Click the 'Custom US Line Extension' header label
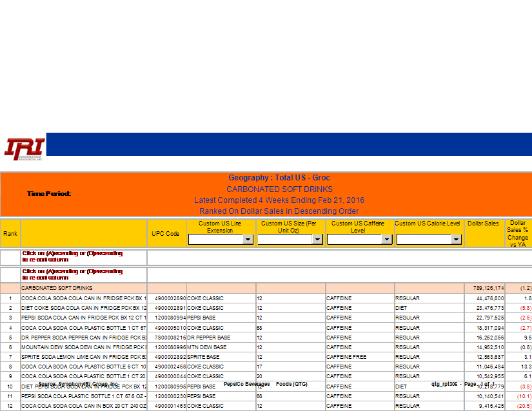Screen dimensions: 532x411 click(220, 227)
